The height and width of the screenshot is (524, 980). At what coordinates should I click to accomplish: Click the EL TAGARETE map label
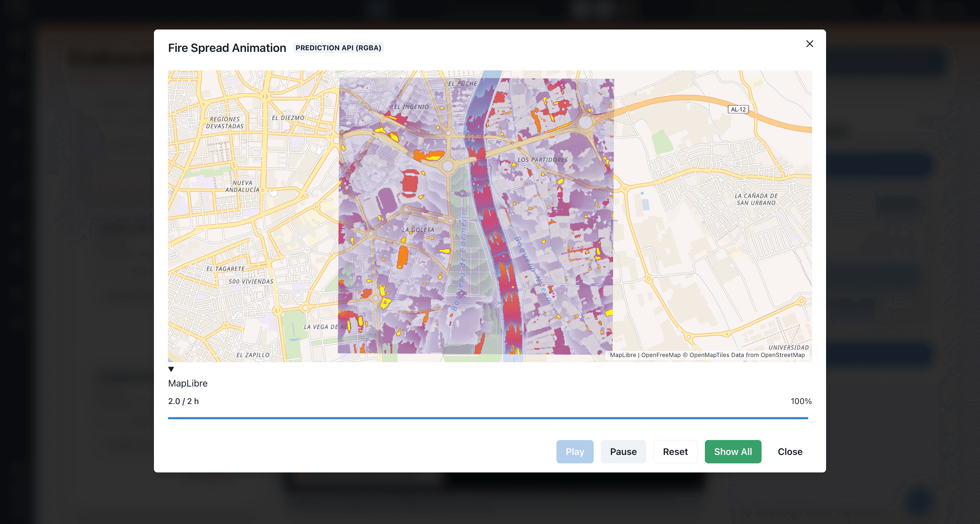pyautogui.click(x=225, y=269)
